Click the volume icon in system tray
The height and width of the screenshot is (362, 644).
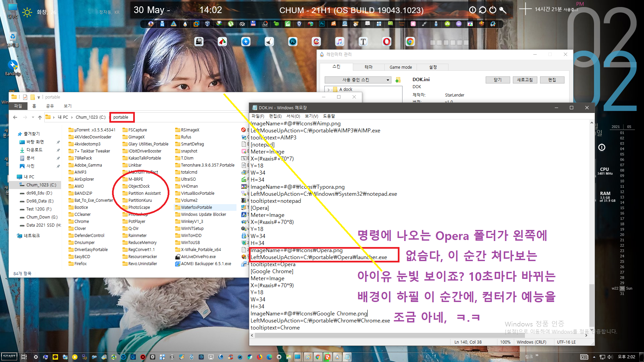tap(610, 357)
